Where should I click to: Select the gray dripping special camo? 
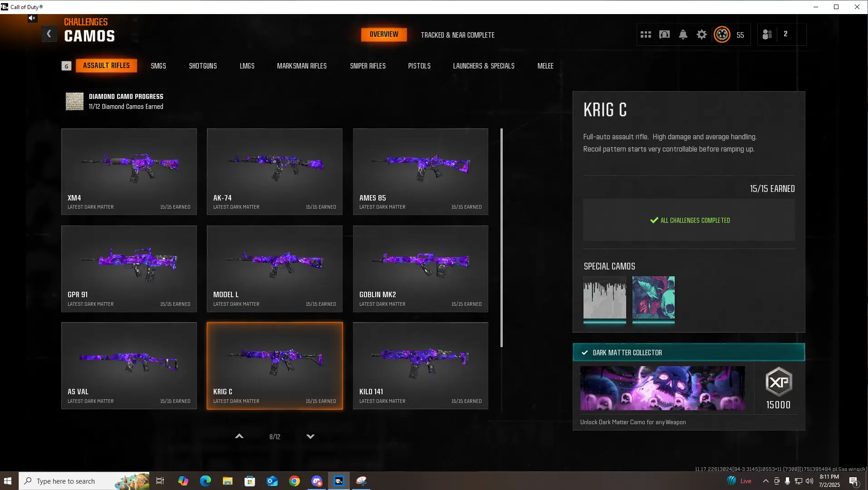604,298
